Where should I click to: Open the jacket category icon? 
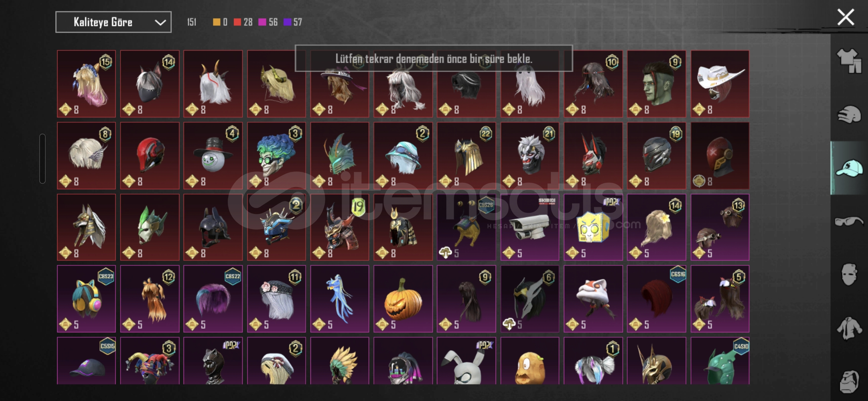(x=849, y=328)
